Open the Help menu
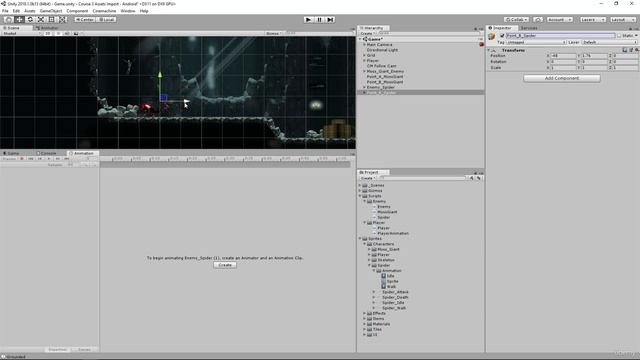 point(144,11)
